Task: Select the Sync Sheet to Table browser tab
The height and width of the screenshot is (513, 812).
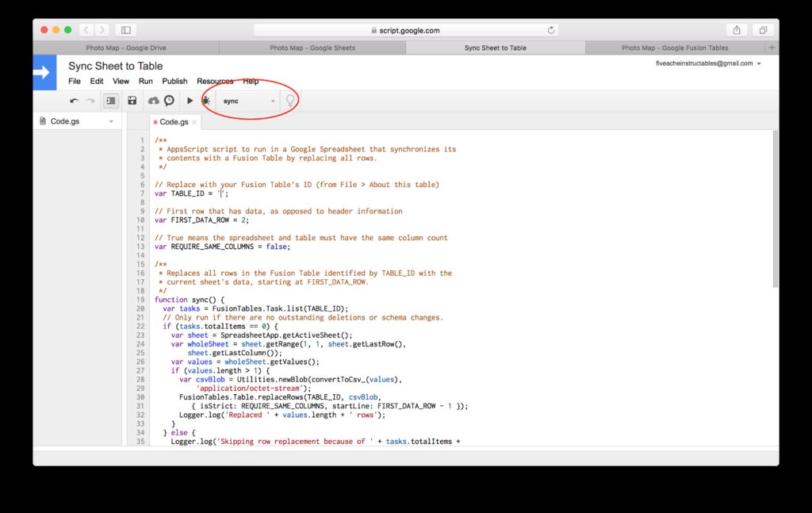Action: click(x=495, y=48)
